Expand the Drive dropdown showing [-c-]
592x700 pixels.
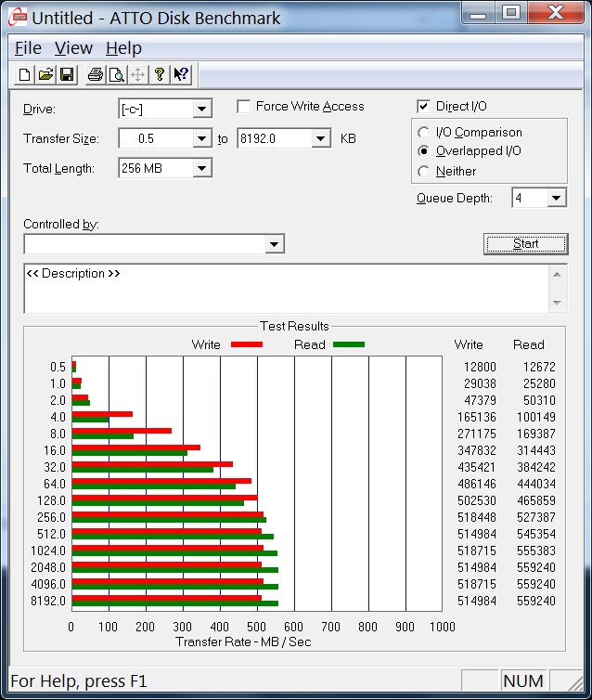point(201,109)
